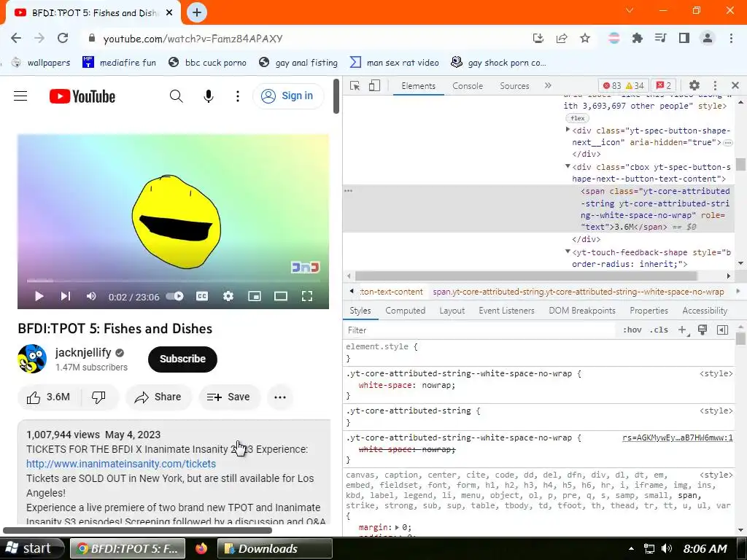Start voice search with microphone icon
The height and width of the screenshot is (560, 747).
coord(208,96)
